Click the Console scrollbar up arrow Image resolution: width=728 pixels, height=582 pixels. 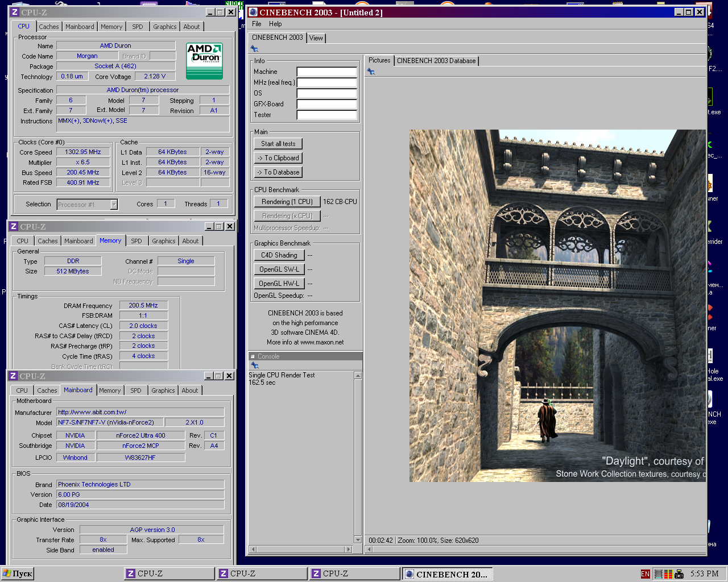click(x=358, y=376)
